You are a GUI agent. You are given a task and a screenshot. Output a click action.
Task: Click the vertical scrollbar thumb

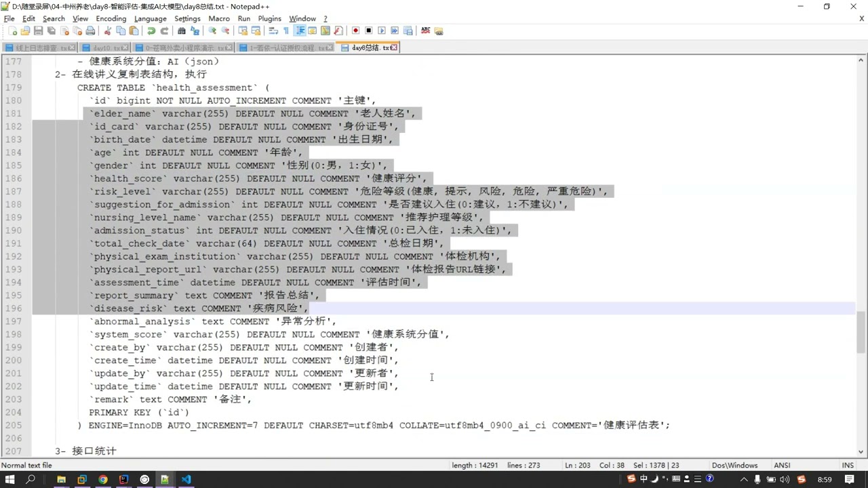coord(861,331)
